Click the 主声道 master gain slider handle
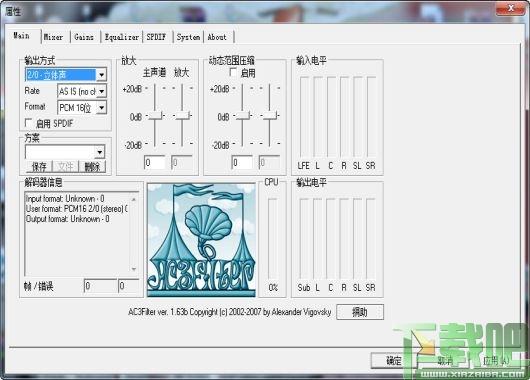The width and height of the screenshot is (530, 380). (x=155, y=116)
